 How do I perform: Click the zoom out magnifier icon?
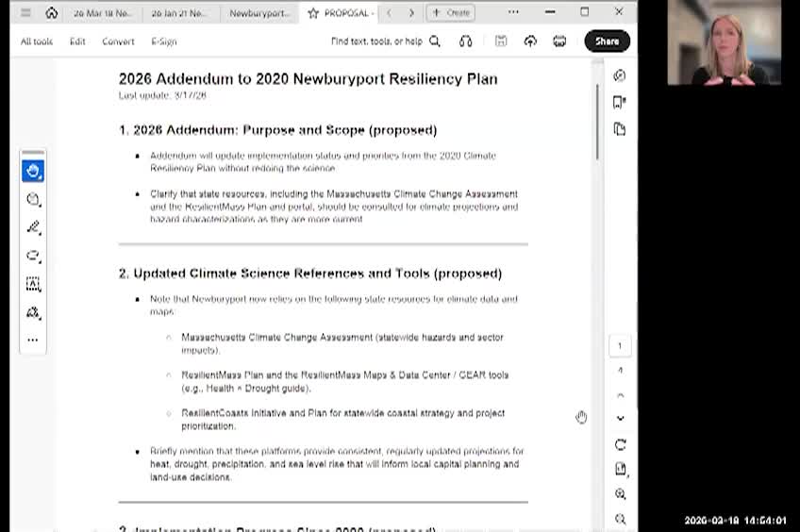621,519
